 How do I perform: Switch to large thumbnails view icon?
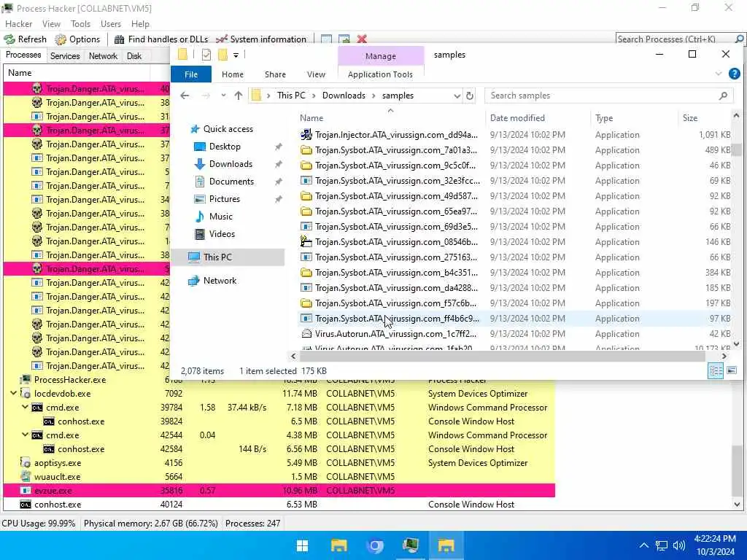[x=732, y=370]
